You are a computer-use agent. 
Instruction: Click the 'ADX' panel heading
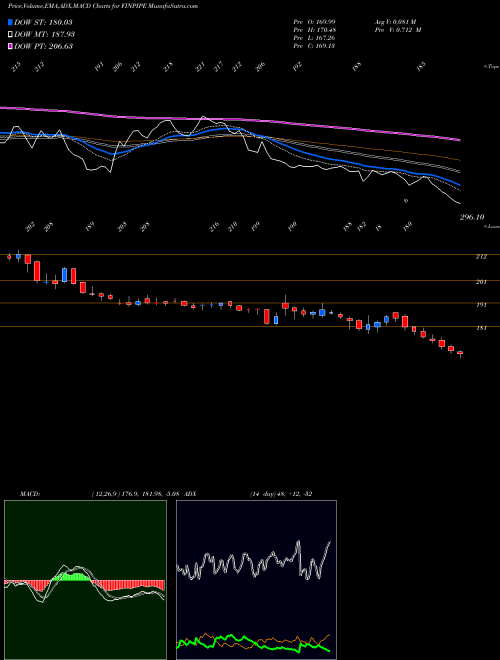(x=191, y=494)
